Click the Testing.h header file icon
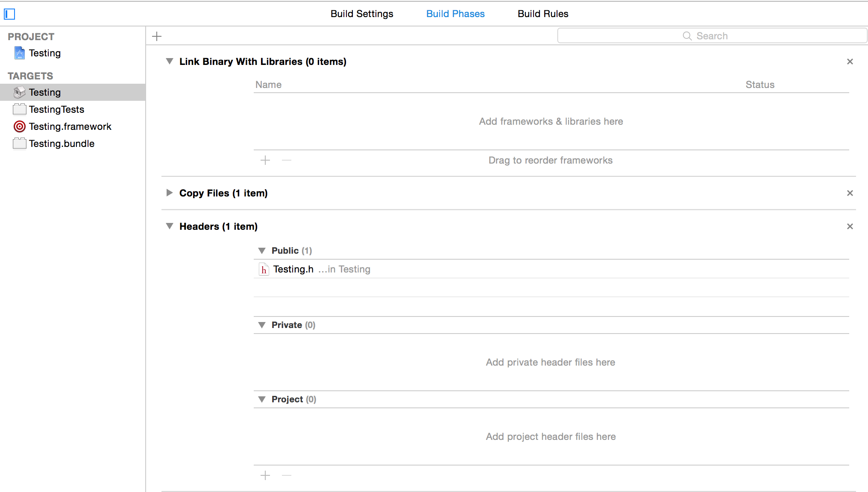 click(264, 269)
